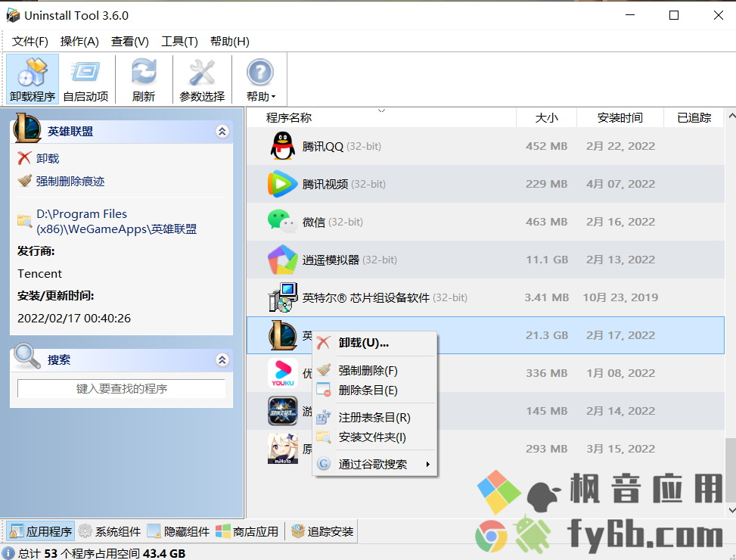Image resolution: width=736 pixels, height=560 pixels.
Task: Expand the 通过谷歌搜索 submenu
Action: pyautogui.click(x=374, y=464)
